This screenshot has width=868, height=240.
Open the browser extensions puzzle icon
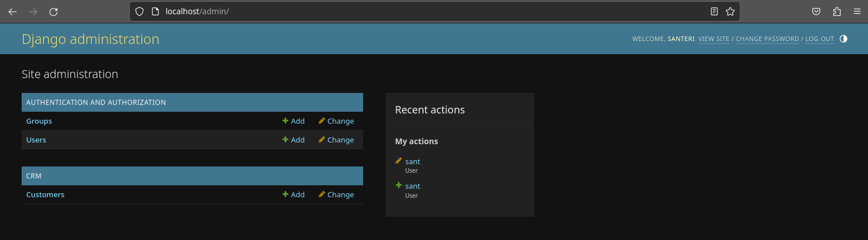[837, 11]
